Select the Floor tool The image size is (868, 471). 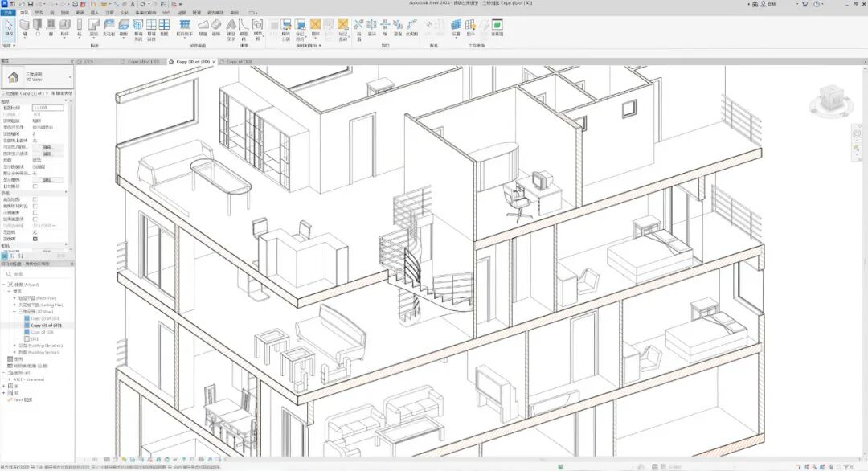(124, 27)
